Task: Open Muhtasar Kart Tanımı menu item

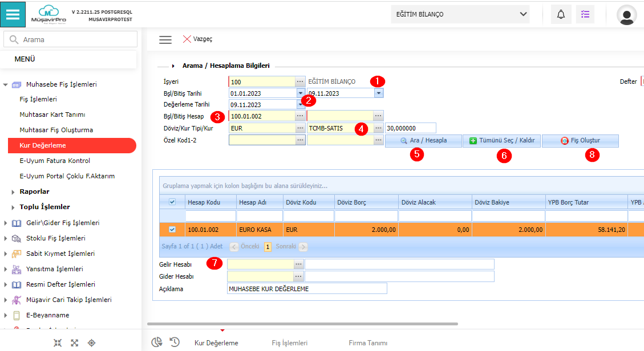Action: pyautogui.click(x=52, y=115)
